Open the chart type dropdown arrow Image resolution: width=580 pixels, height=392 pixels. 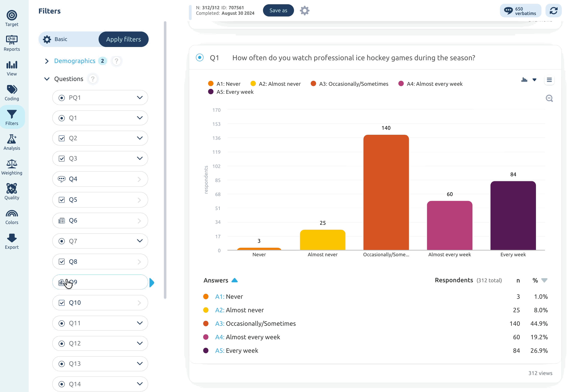[534, 80]
